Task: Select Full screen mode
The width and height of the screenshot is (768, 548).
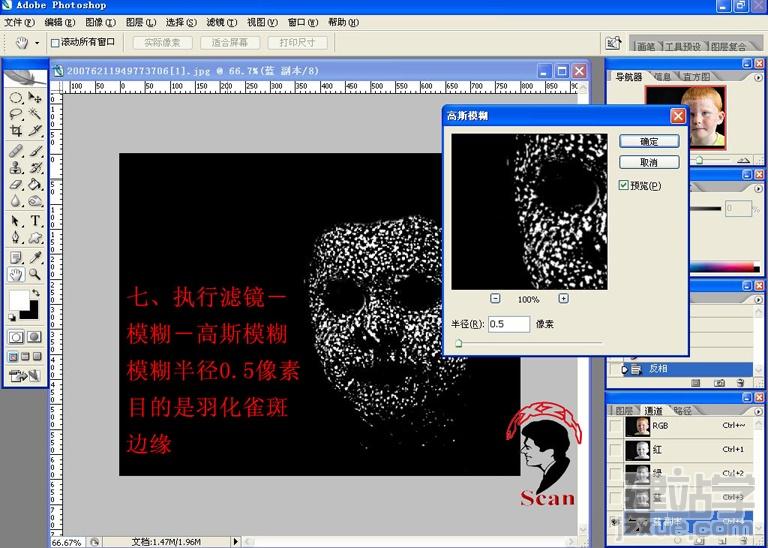Action: (x=37, y=357)
